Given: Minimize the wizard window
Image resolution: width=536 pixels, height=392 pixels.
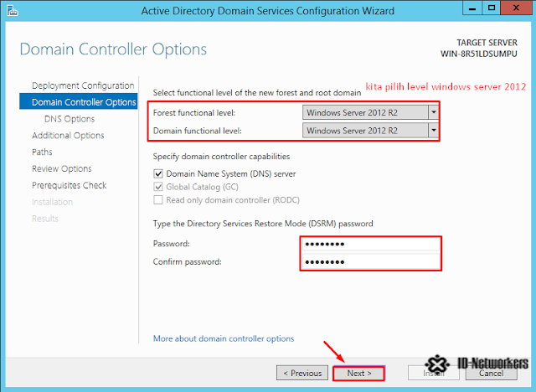Looking at the screenshot, I should pos(472,8).
